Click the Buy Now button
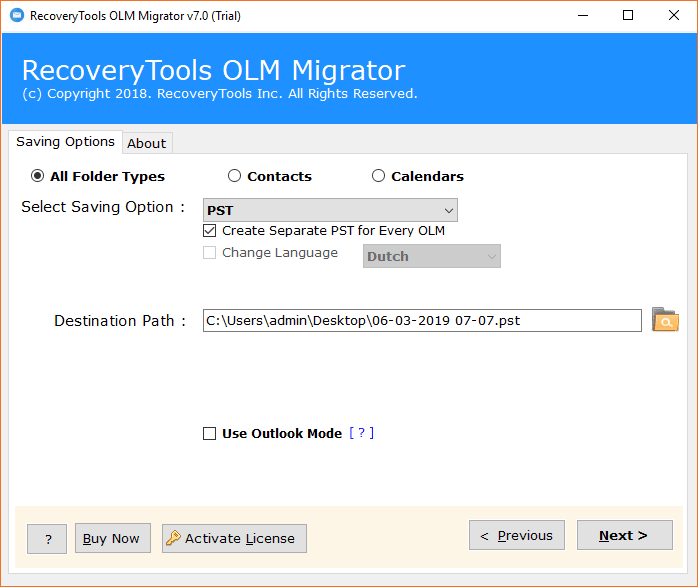698x587 pixels. click(x=113, y=538)
